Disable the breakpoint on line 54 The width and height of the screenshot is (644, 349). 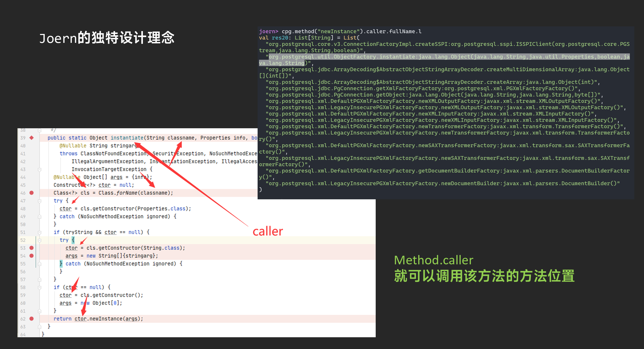tap(32, 256)
